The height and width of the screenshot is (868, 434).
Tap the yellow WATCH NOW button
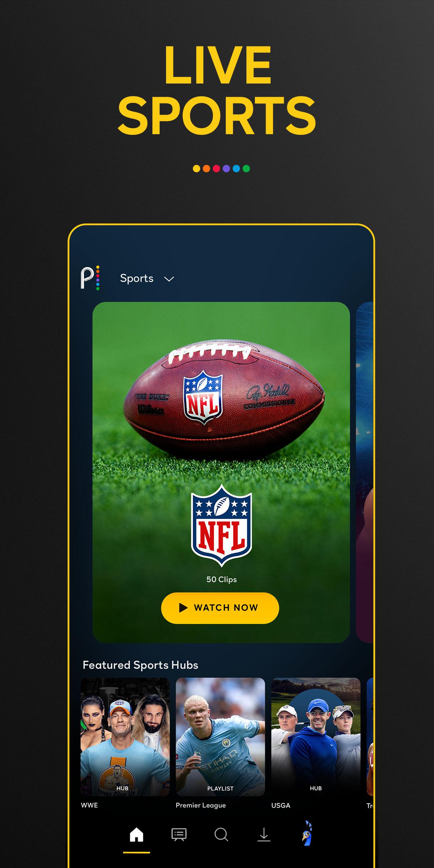point(220,608)
